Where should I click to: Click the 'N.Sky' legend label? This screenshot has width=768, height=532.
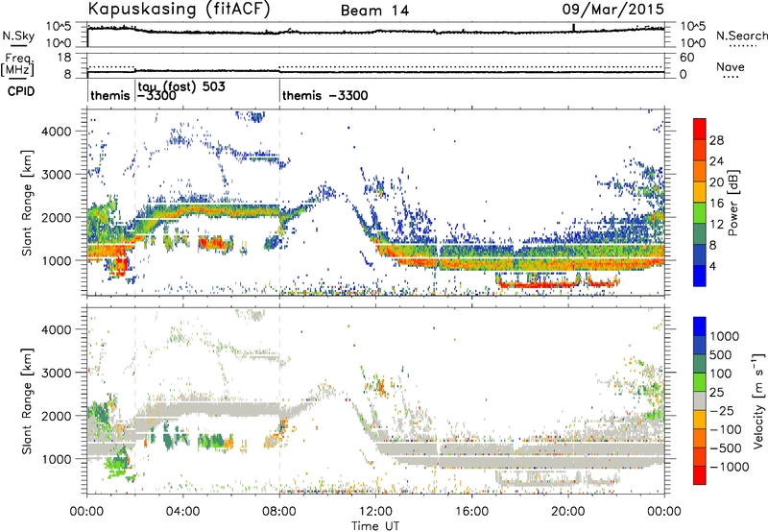coord(18,36)
